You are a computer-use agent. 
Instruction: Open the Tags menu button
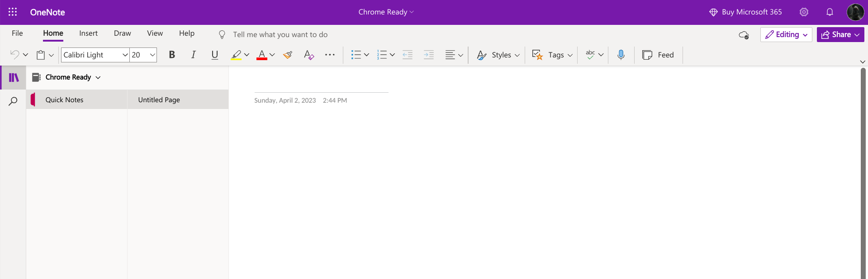point(552,55)
